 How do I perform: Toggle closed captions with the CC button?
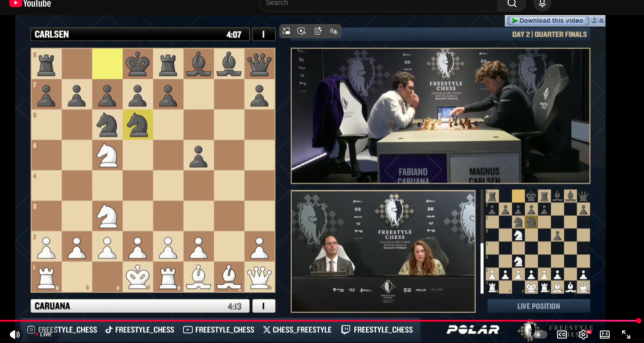click(x=562, y=334)
